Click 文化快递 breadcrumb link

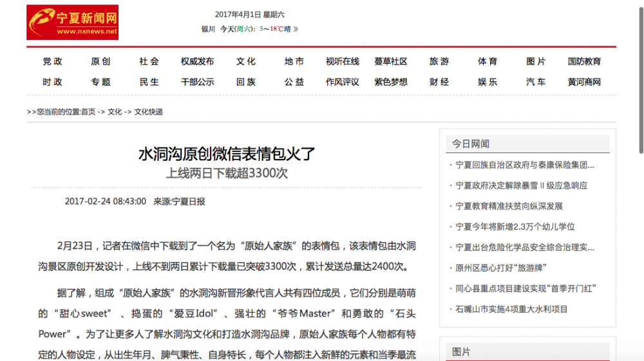(x=149, y=111)
